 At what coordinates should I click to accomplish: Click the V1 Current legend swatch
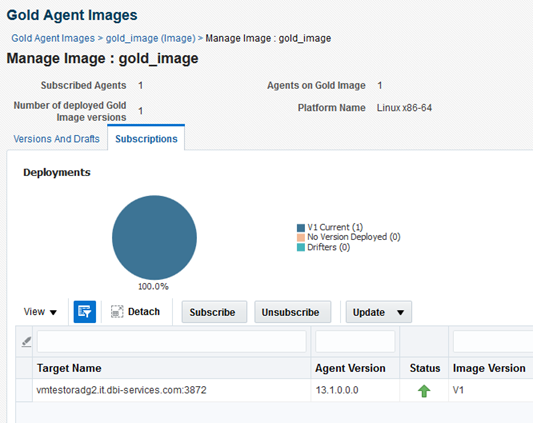click(x=300, y=227)
